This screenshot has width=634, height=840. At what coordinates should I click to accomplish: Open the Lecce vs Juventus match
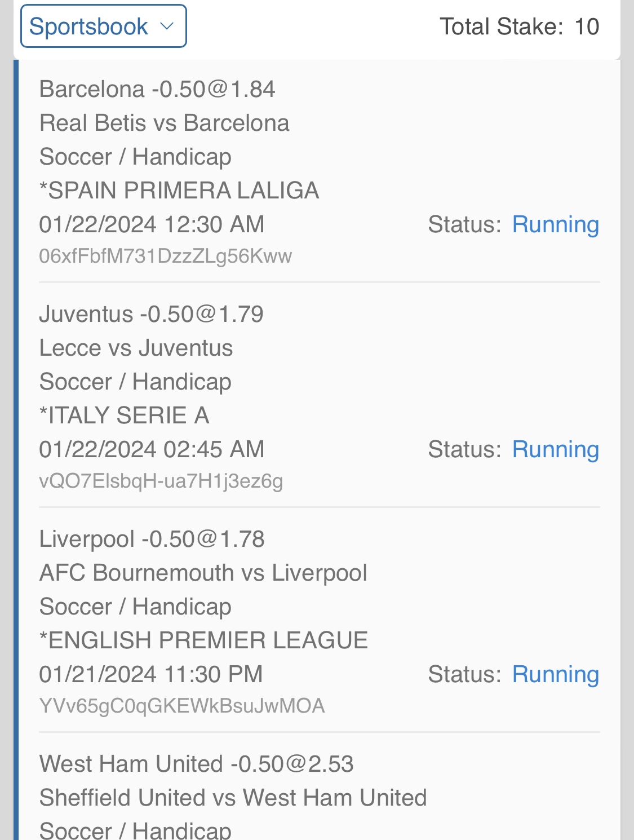[136, 348]
